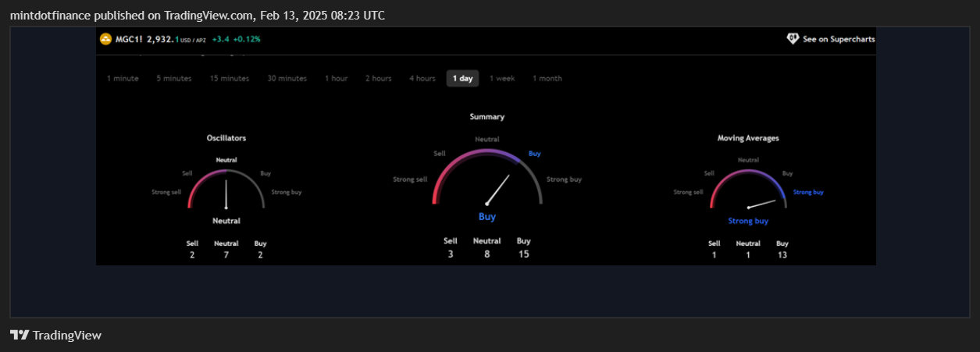The height and width of the screenshot is (352, 980).
Task: Switch to the 30 minutes timeframe
Action: (287, 78)
